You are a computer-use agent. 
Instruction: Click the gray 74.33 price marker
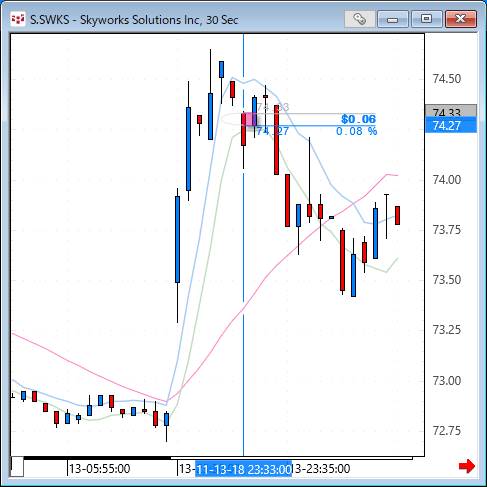451,111
